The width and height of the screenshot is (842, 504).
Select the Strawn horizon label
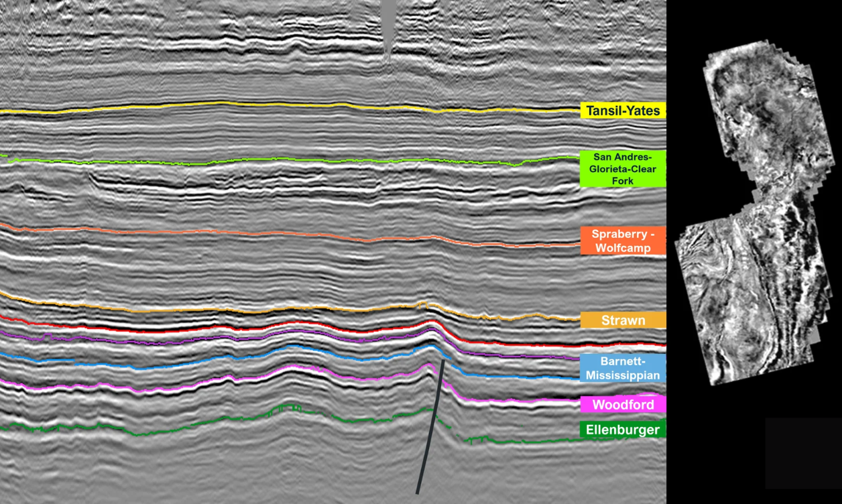pyautogui.click(x=623, y=320)
